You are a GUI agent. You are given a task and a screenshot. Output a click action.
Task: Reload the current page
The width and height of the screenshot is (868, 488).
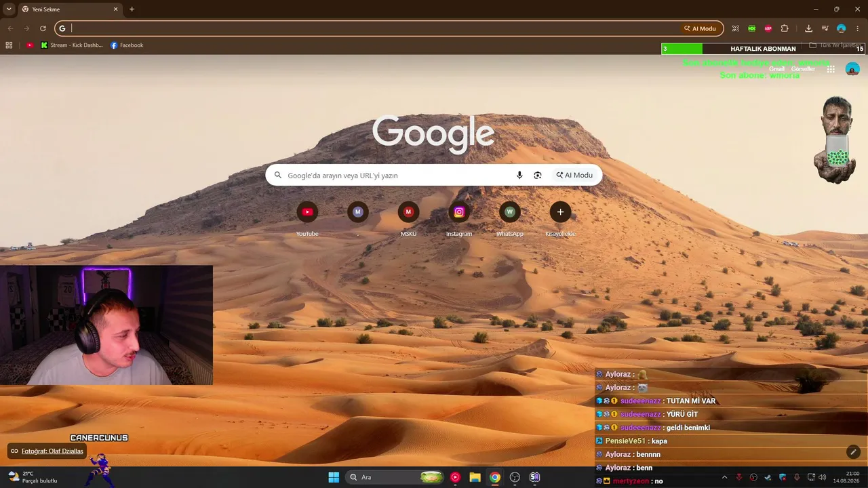(x=43, y=28)
